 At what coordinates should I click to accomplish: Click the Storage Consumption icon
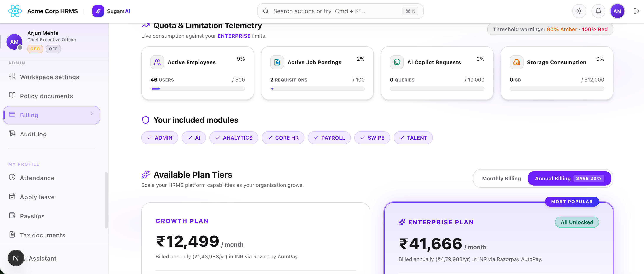point(516,62)
